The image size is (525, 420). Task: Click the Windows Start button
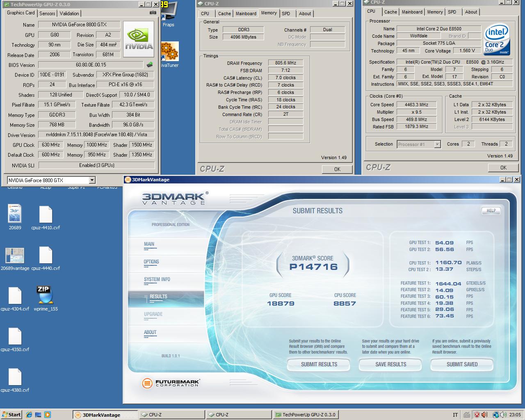(x=11, y=415)
